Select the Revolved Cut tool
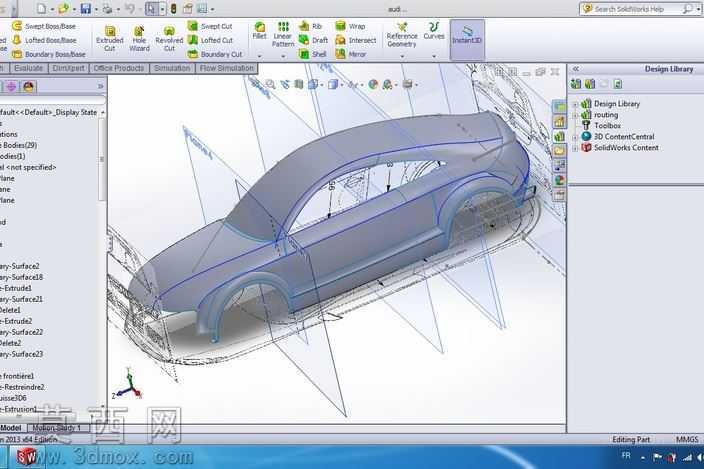 [169, 39]
